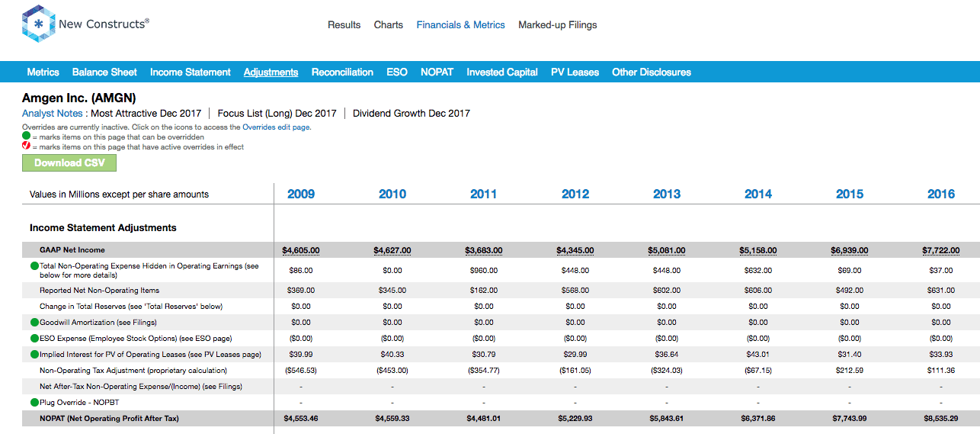Switch to the Balance Sheet tab
The height and width of the screenshot is (434, 980).
point(104,72)
